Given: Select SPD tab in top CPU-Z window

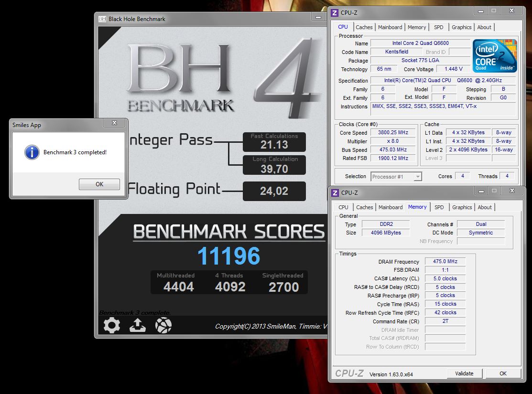Looking at the screenshot, I should pos(438,27).
